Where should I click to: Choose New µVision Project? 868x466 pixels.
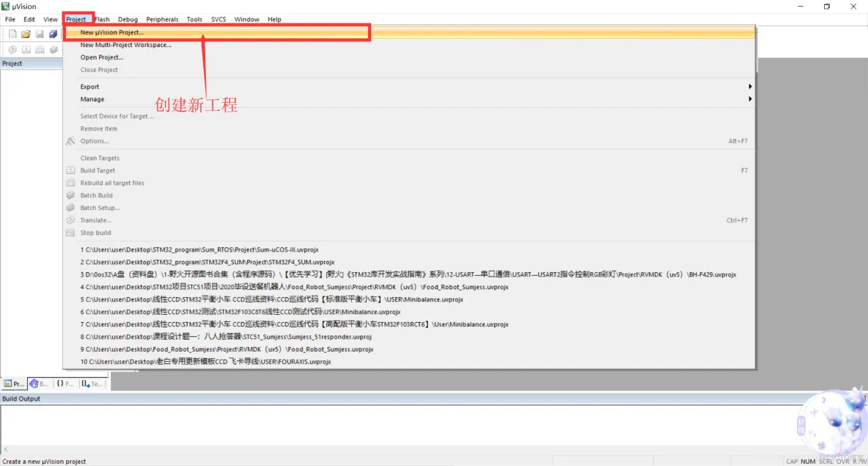[409, 32]
